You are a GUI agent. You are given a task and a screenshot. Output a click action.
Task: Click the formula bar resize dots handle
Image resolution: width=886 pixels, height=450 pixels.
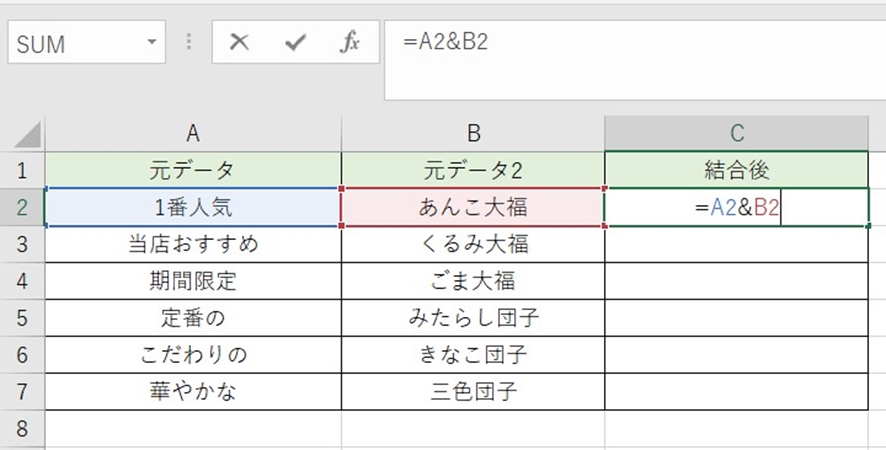(189, 43)
